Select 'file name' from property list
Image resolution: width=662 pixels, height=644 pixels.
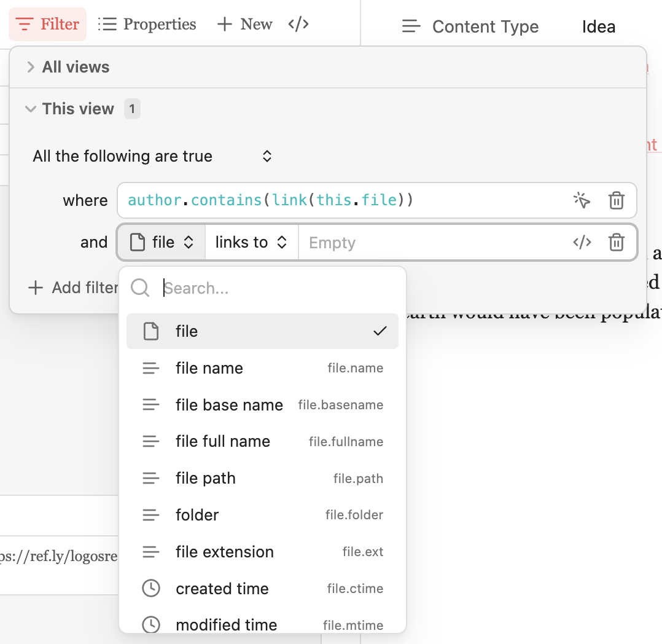[x=209, y=368]
